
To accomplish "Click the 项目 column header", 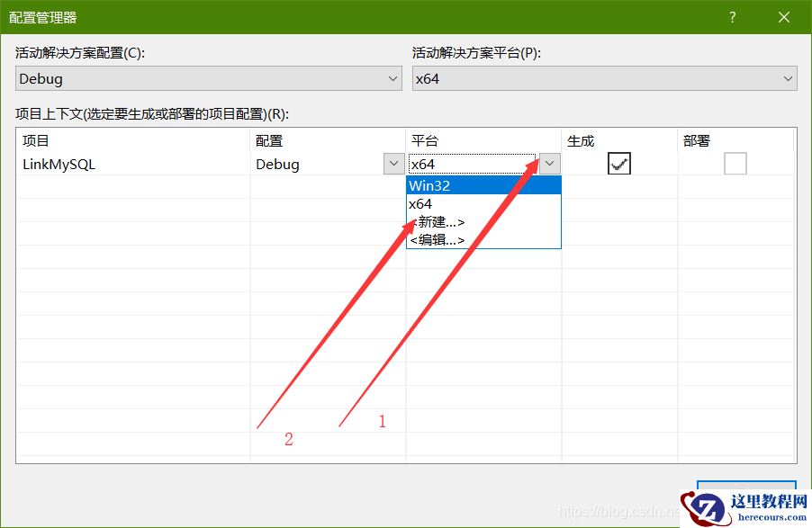I will click(133, 141).
